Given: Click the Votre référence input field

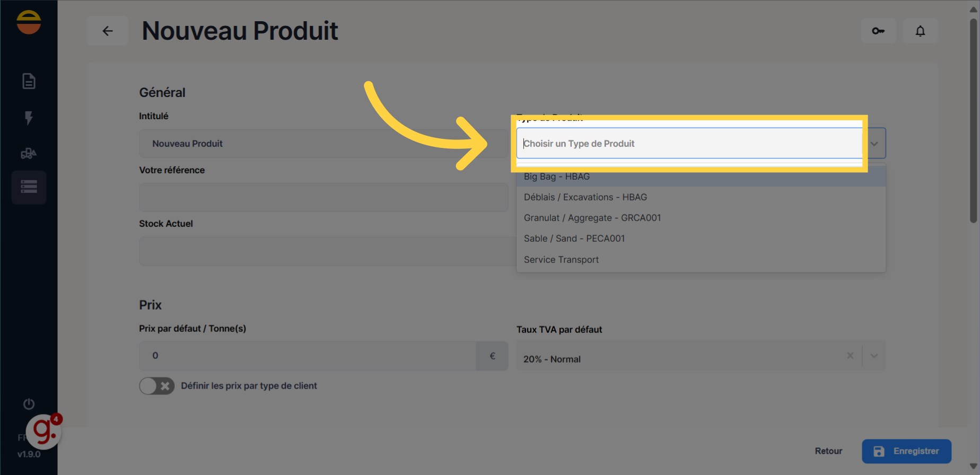Looking at the screenshot, I should 323,197.
